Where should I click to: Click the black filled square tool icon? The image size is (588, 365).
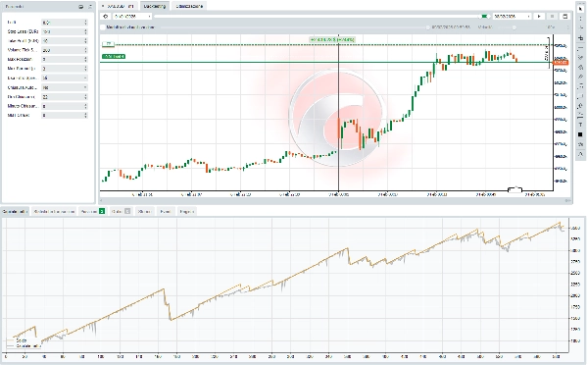(580, 134)
